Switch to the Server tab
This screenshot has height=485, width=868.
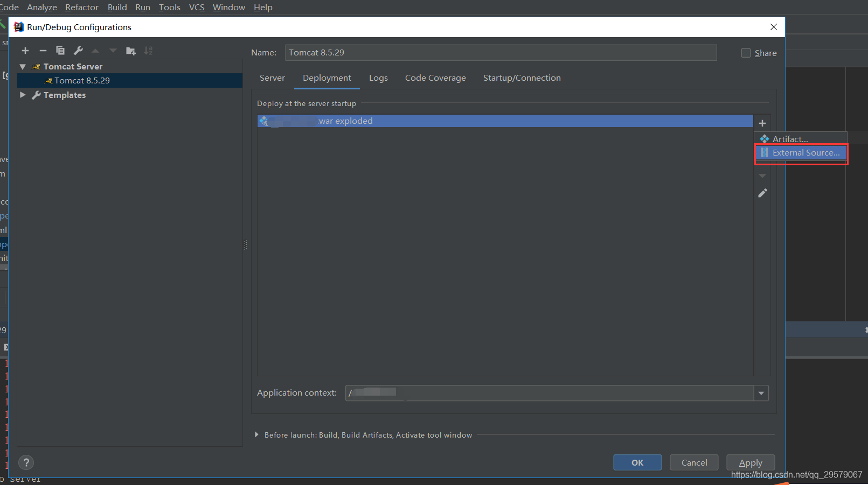[x=272, y=78]
